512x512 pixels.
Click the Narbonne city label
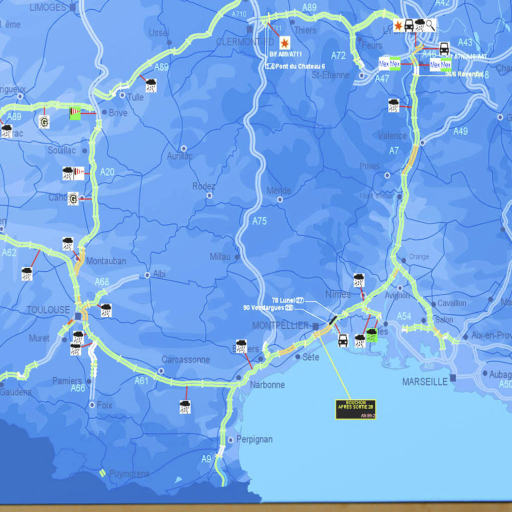(x=267, y=385)
